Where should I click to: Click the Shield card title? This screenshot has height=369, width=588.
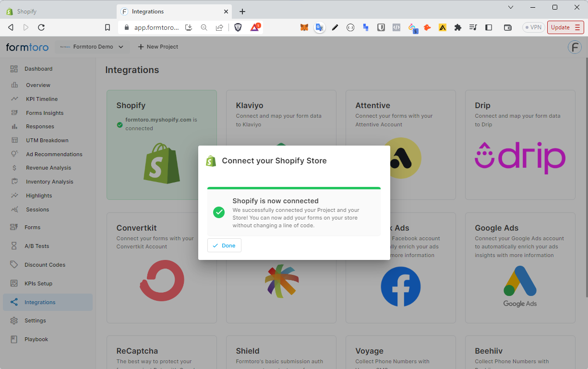(x=248, y=351)
